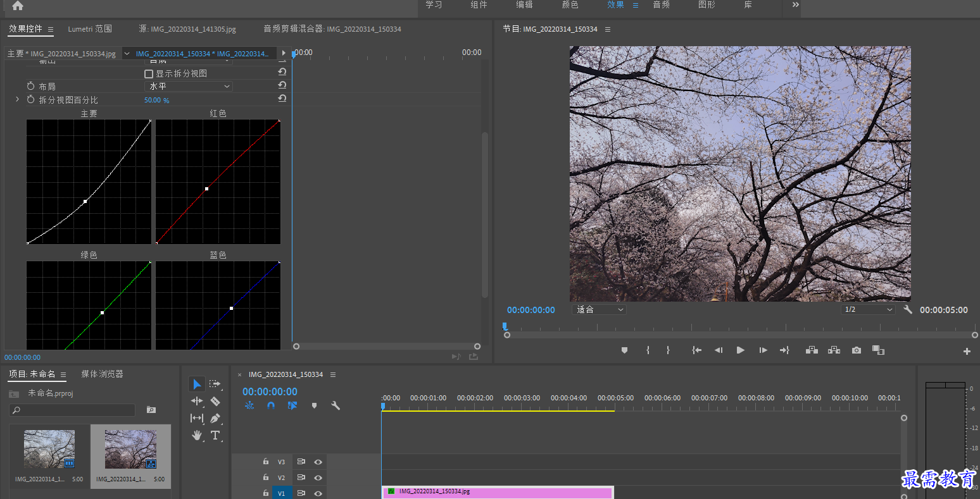Screen dimensions: 980x499
Task: Navigate up project folder icon
Action: (x=14, y=393)
